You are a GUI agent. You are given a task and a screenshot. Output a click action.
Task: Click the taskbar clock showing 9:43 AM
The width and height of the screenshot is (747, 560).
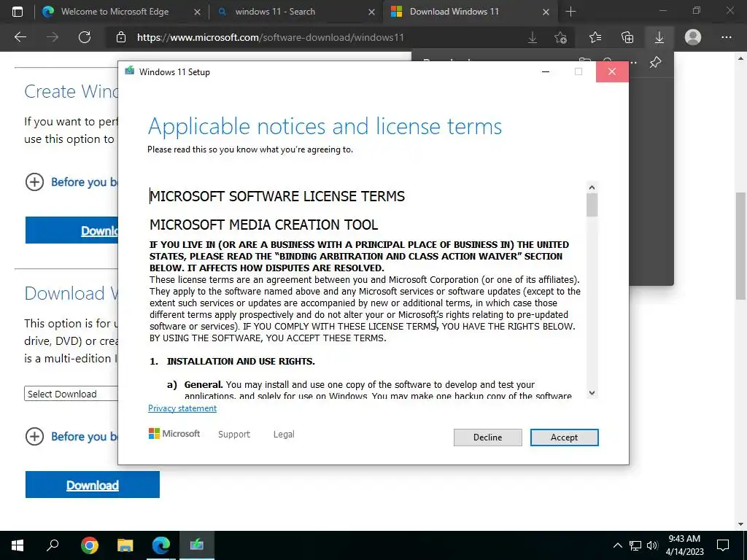(x=684, y=545)
